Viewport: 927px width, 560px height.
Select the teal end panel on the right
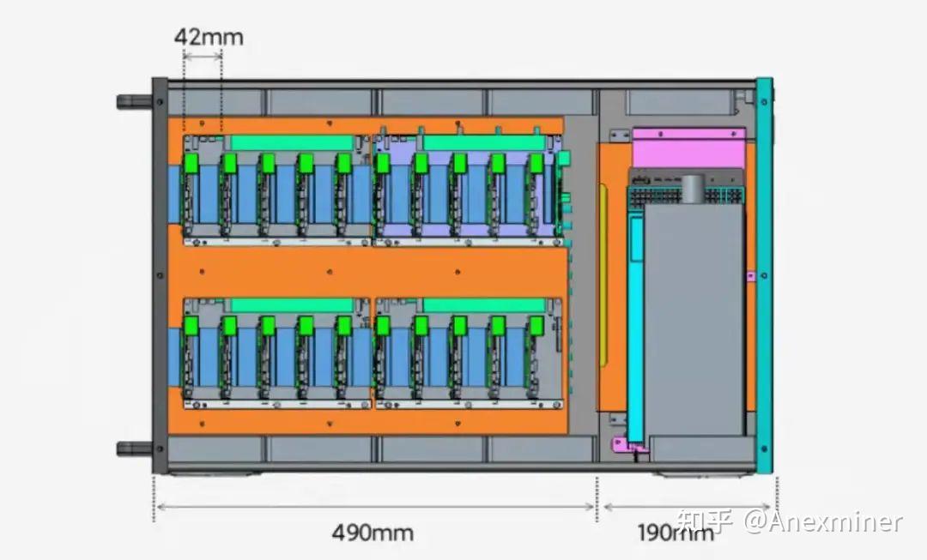(765, 275)
